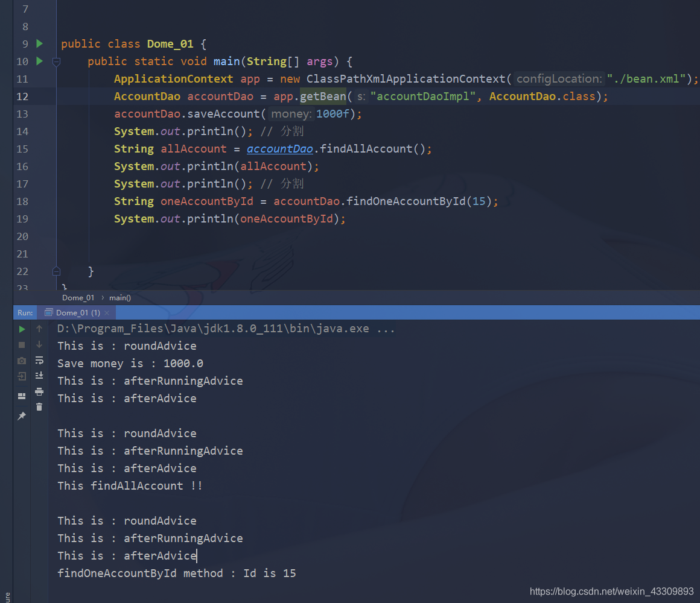
Task: Rerun Dome_01 with the green play button
Action: pyautogui.click(x=22, y=329)
